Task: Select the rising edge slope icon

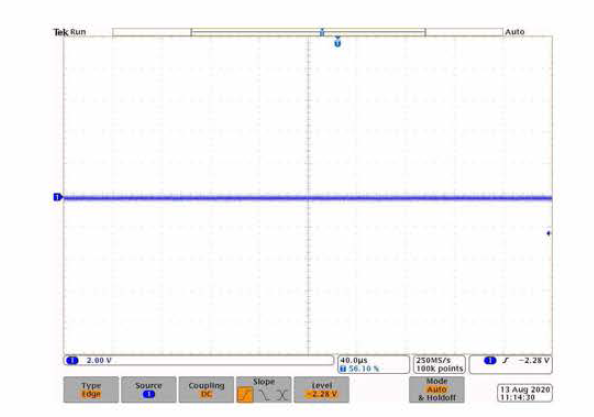Action: 245,395
